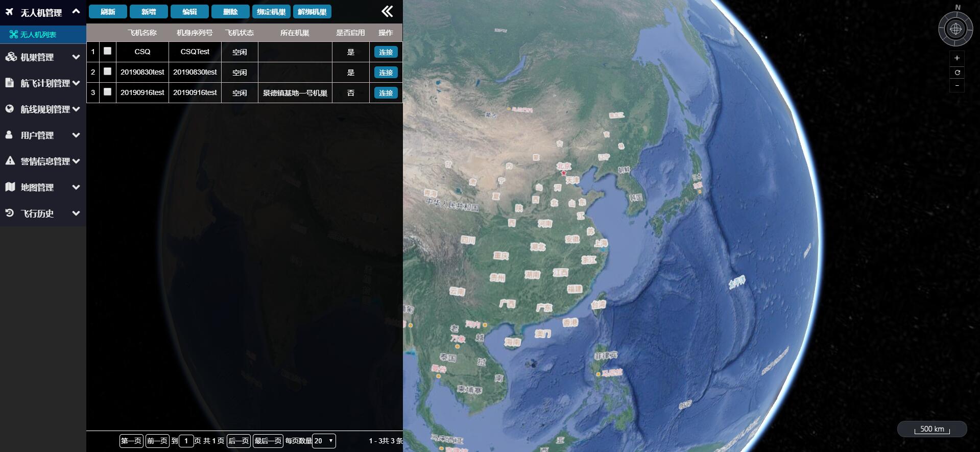The height and width of the screenshot is (452, 980).
Task: Click 连接 in the 20190916test row
Action: point(386,93)
